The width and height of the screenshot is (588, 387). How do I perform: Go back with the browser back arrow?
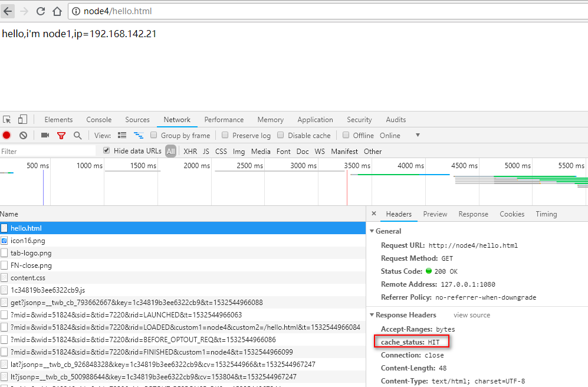tap(8, 11)
